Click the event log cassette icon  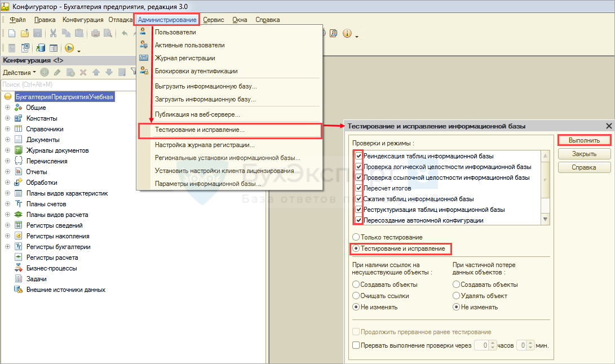tap(144, 57)
